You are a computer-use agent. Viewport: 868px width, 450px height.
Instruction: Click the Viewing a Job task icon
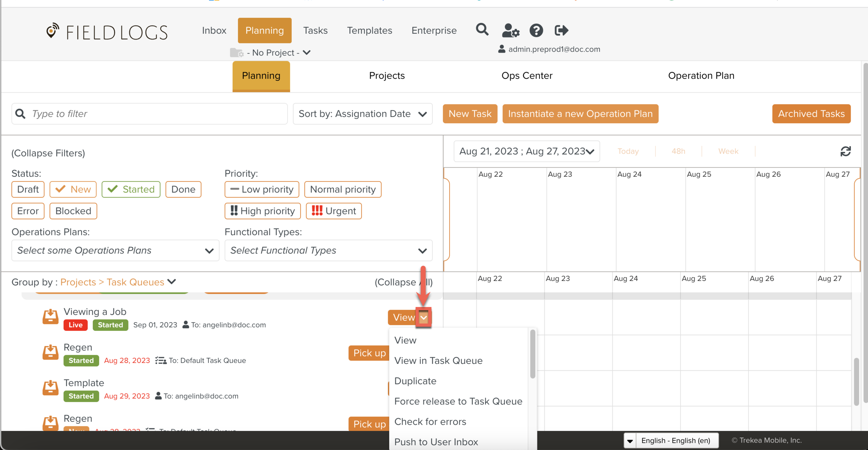tap(50, 317)
